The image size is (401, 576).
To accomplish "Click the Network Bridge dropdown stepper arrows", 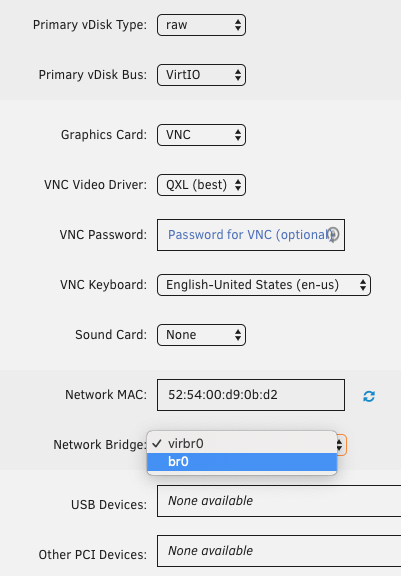I will tap(340, 445).
